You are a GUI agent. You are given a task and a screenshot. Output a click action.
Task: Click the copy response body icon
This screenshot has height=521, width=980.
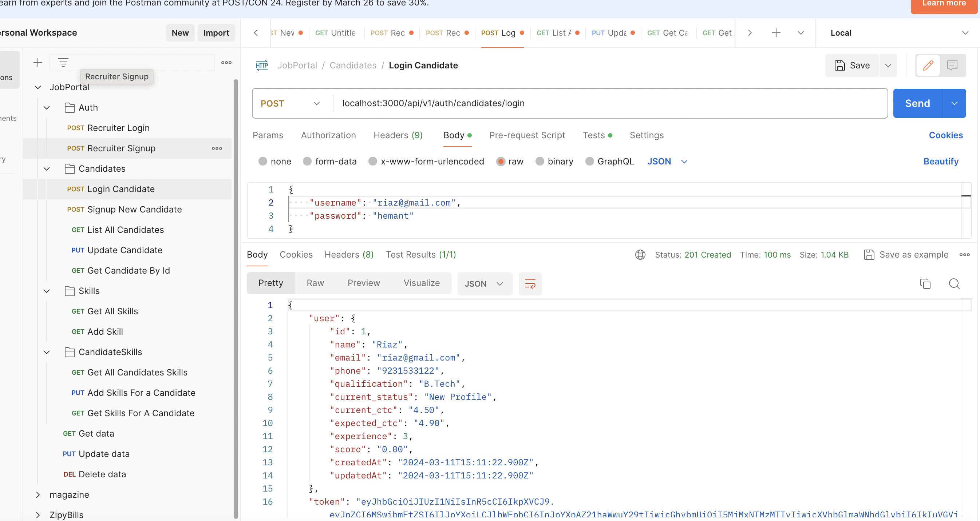925,284
